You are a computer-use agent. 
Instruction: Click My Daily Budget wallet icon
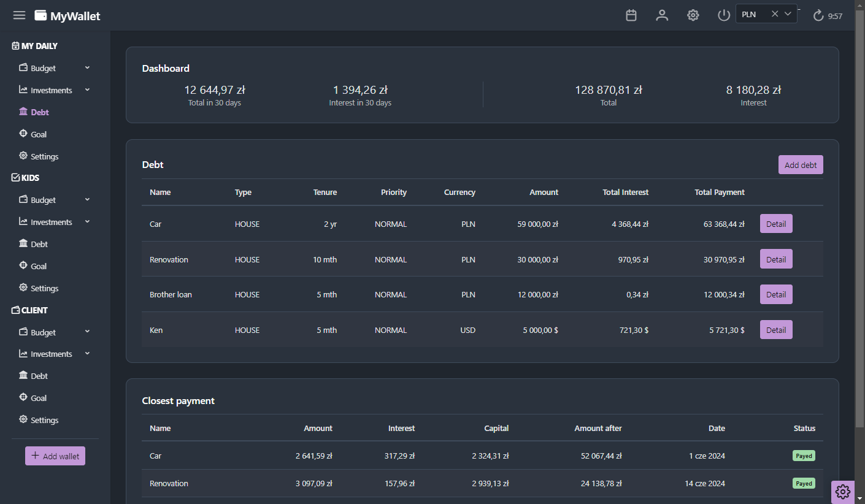point(23,68)
